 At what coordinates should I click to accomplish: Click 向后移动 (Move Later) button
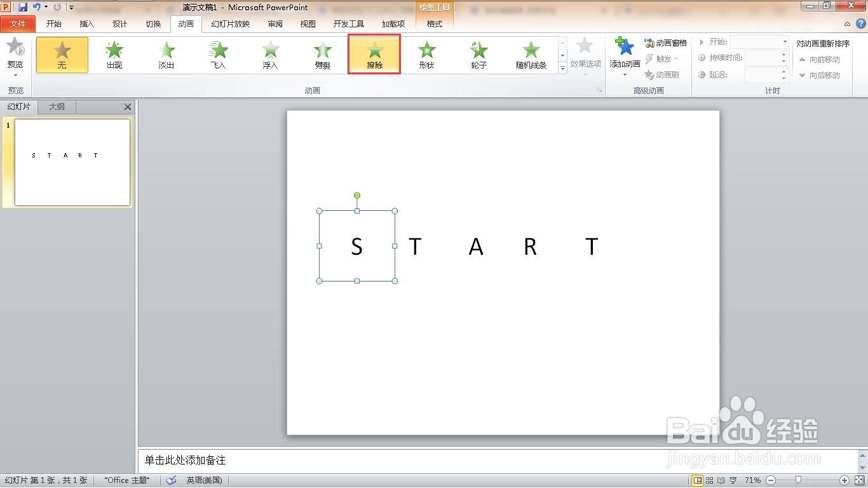tap(819, 75)
